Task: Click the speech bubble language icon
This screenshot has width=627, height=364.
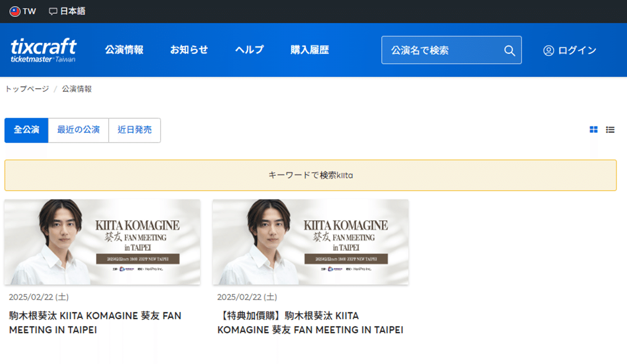Action: click(x=53, y=11)
